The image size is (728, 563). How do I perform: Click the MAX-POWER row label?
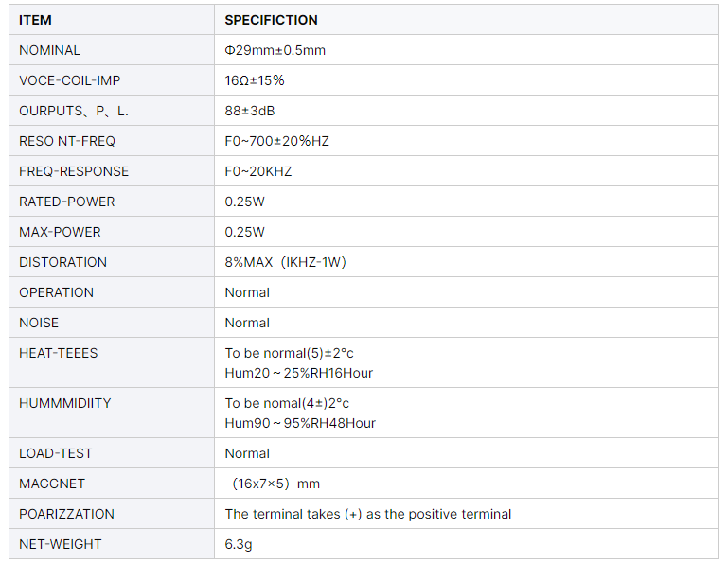60,232
